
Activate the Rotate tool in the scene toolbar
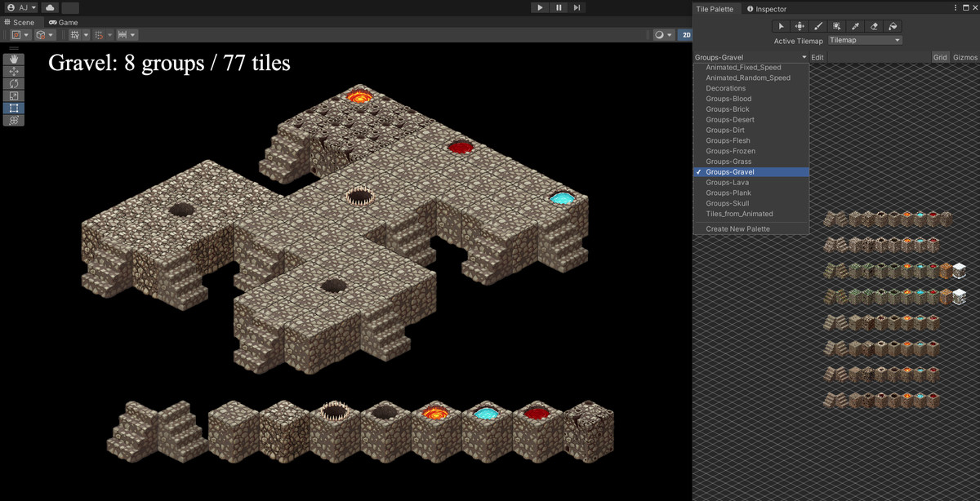14,83
